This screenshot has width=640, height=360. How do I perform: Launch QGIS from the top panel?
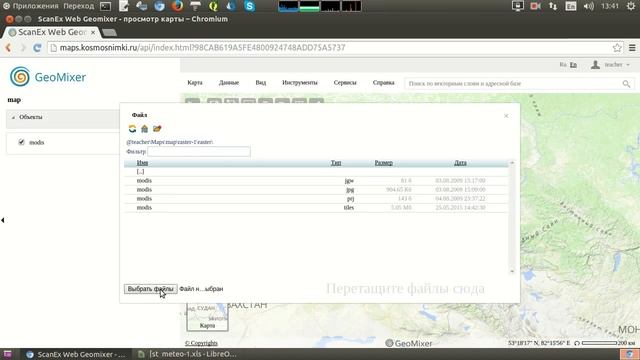213,6
